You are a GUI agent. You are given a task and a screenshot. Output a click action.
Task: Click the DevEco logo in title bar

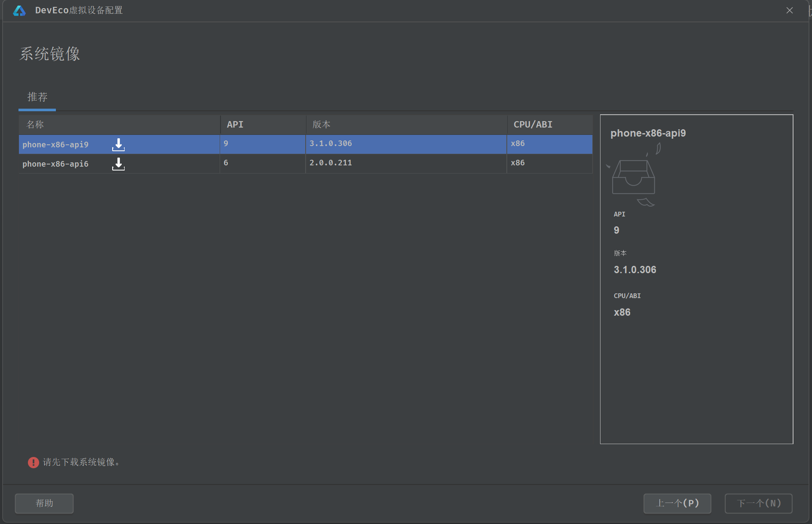pyautogui.click(x=19, y=10)
